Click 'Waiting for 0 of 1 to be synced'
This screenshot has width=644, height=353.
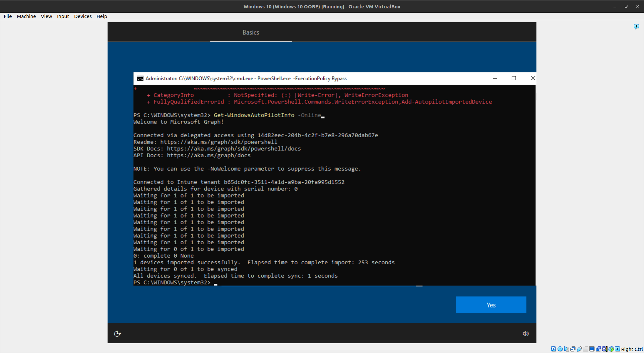click(x=185, y=269)
